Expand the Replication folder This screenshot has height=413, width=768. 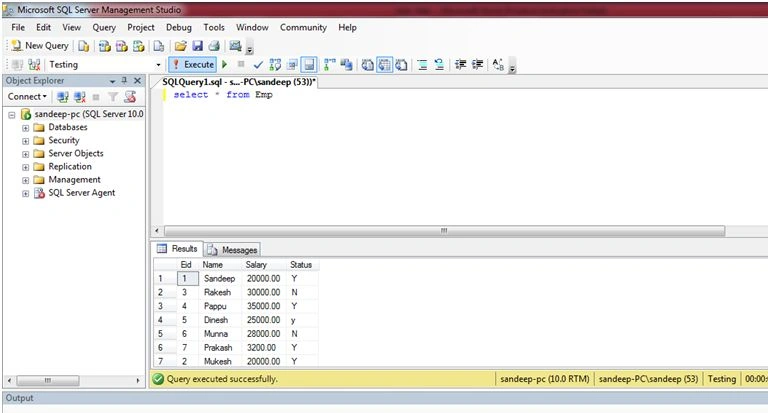pos(25,168)
